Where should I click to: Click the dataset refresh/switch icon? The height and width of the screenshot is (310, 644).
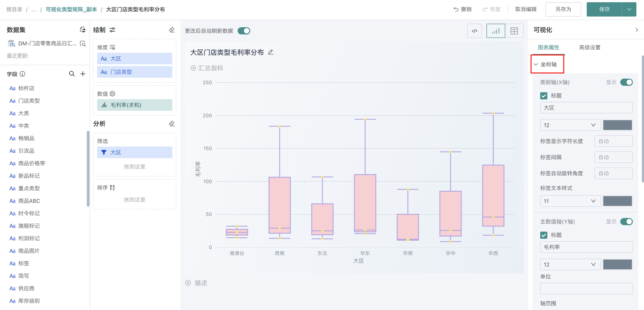(x=83, y=30)
